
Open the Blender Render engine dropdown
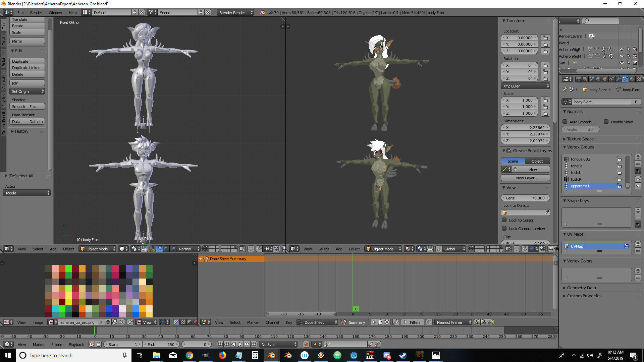pyautogui.click(x=235, y=12)
